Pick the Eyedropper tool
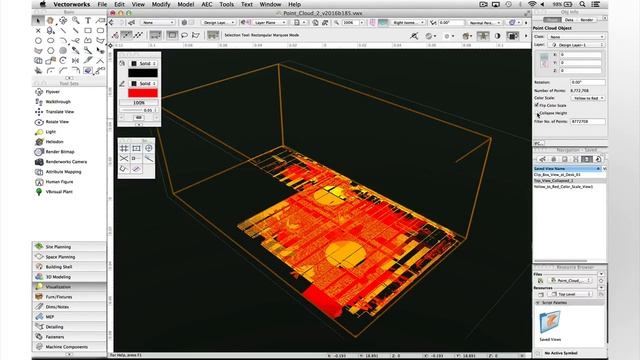The width and height of the screenshot is (640, 360). [76, 51]
